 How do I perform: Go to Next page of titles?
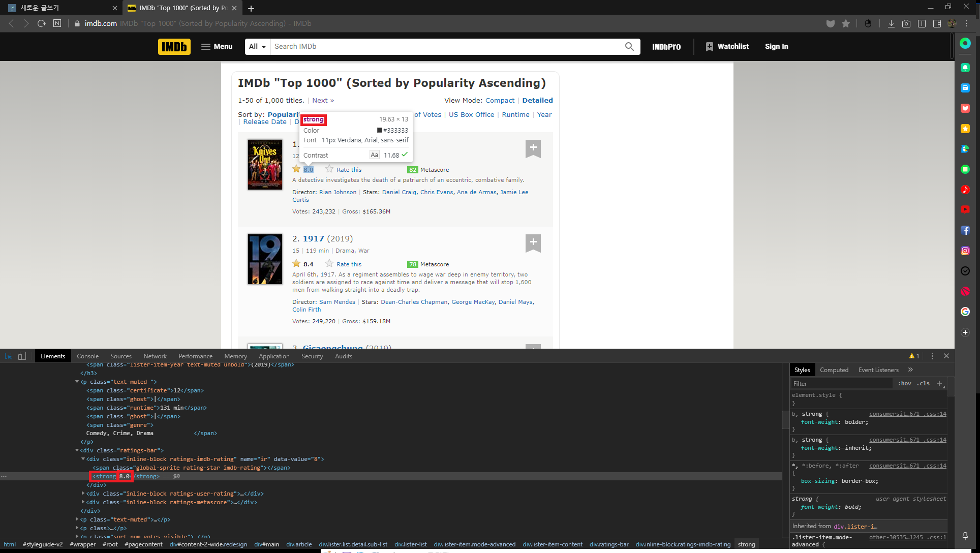(x=322, y=101)
